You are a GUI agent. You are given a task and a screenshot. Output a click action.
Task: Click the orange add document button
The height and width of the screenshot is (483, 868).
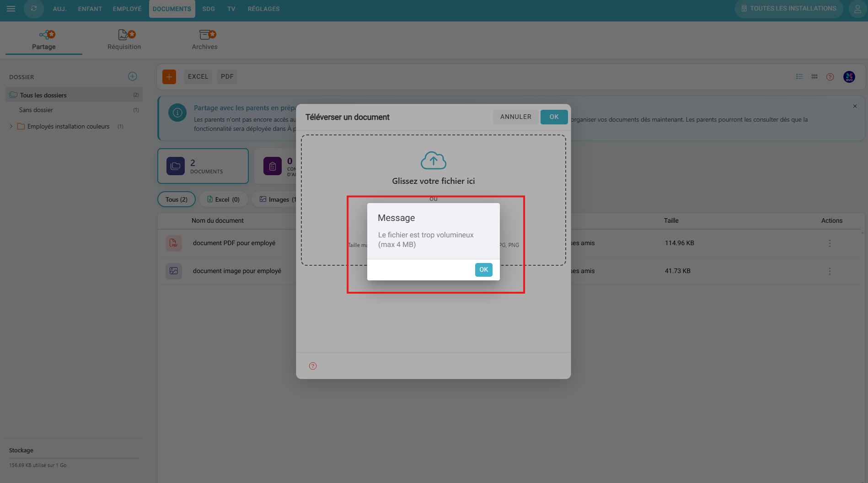[x=169, y=77]
